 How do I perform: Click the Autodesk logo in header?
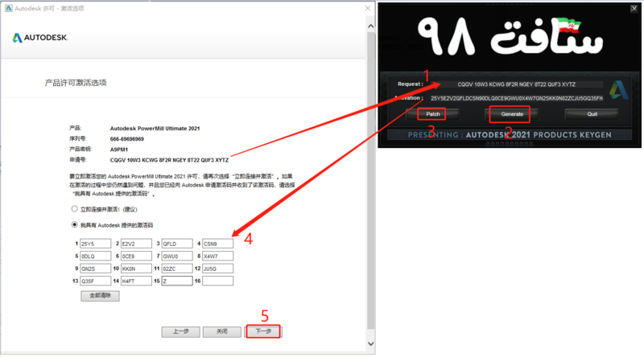(39, 38)
